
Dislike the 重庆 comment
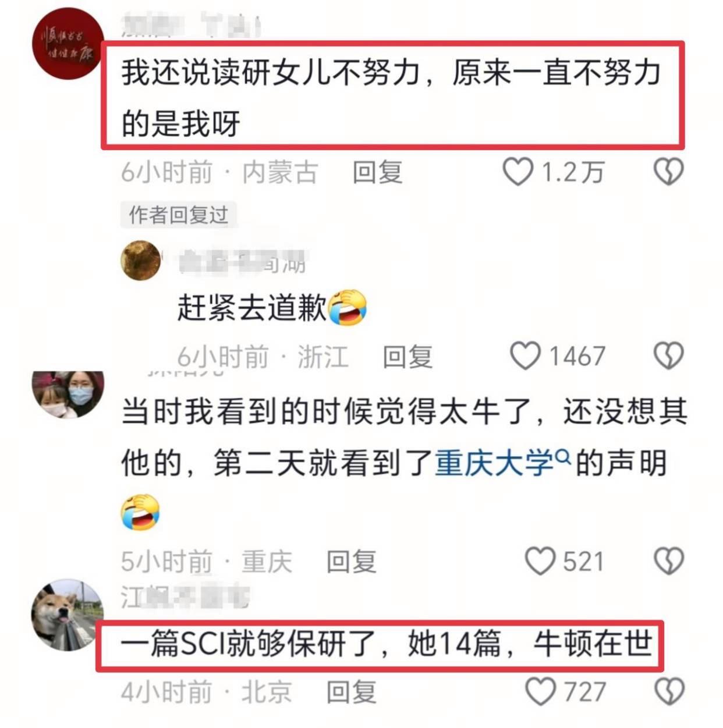668,561
